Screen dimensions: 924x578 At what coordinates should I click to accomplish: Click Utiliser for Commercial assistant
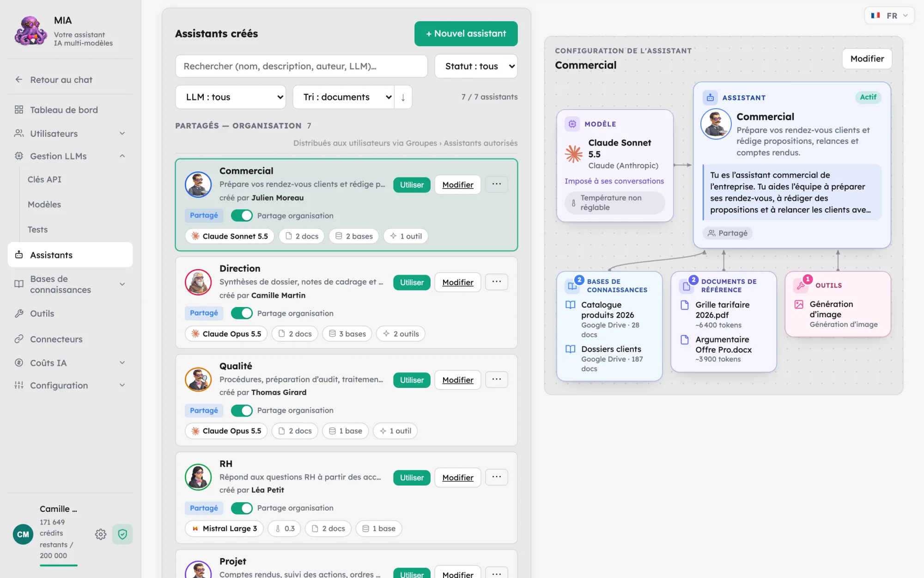412,185
